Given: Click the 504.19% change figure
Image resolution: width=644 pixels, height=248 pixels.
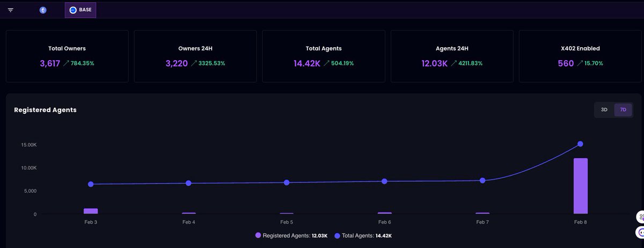Looking at the screenshot, I should point(342,63).
